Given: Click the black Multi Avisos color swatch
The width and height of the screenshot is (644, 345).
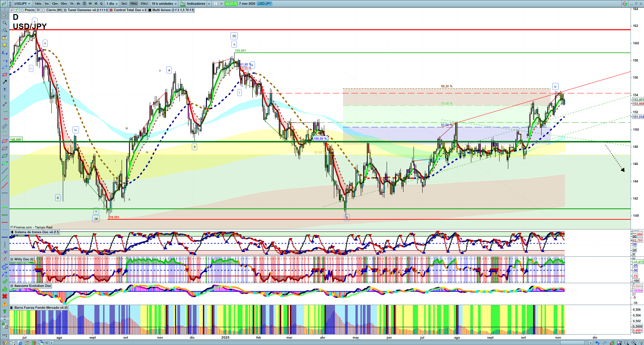Looking at the screenshot, I should [x=150, y=10].
